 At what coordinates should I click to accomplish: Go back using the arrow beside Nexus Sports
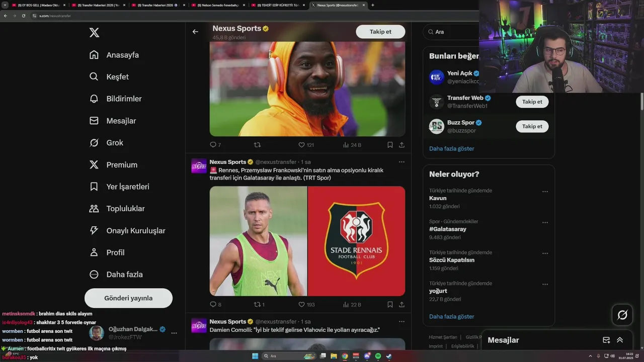click(x=195, y=32)
